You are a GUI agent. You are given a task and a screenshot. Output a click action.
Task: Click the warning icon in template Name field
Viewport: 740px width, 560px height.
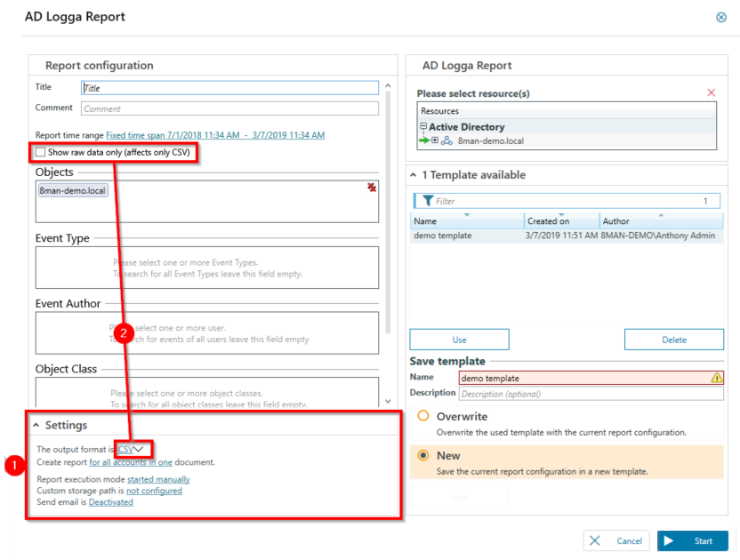coord(717,378)
